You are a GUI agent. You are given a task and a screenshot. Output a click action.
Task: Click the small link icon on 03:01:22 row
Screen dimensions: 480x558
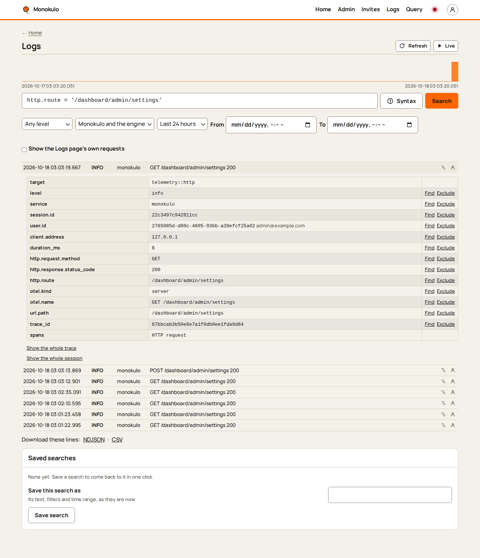[x=443, y=425]
